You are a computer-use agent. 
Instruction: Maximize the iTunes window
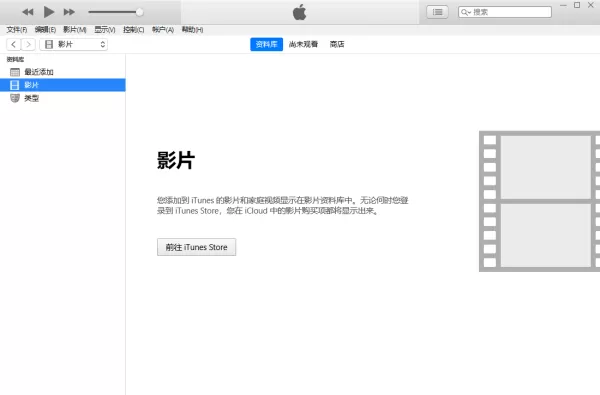[577, 5]
